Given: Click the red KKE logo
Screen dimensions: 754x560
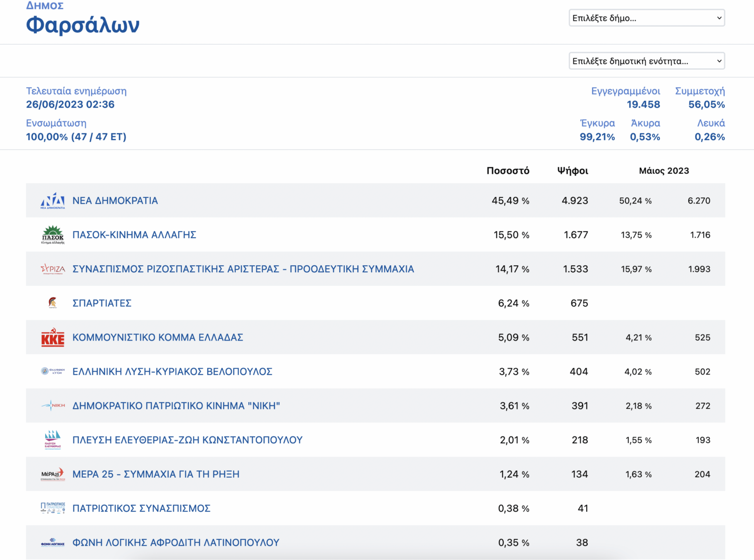Looking at the screenshot, I should (x=53, y=338).
